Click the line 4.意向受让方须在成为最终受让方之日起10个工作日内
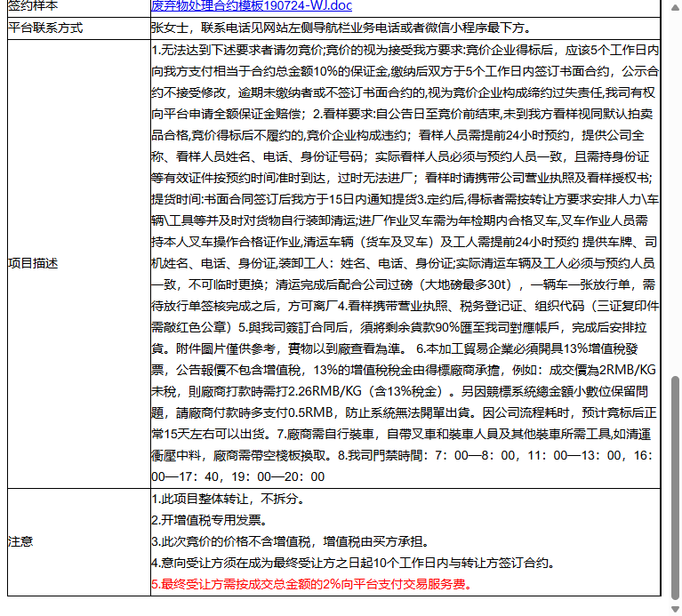 pos(354,564)
